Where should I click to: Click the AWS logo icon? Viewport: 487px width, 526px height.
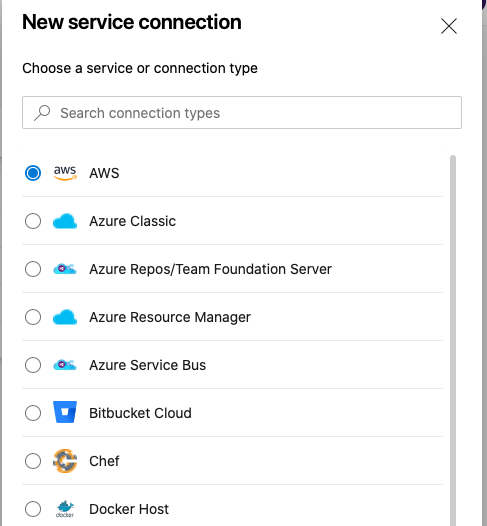65,173
